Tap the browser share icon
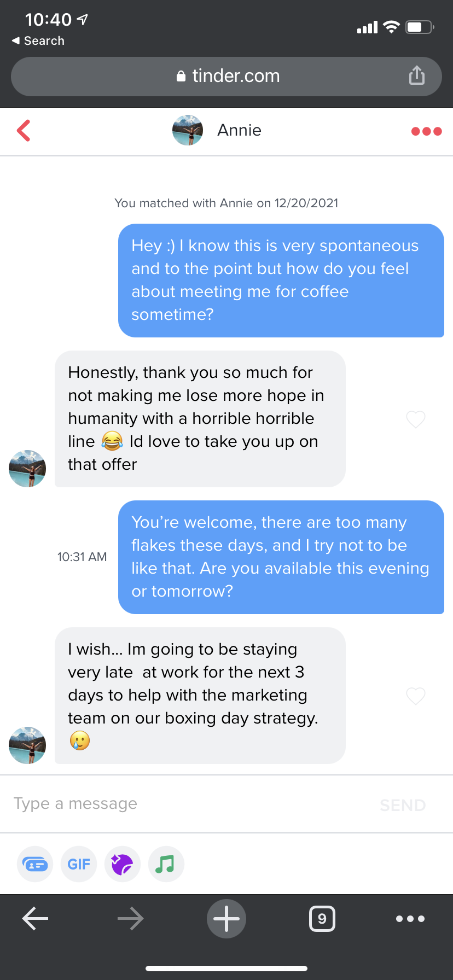 (x=417, y=75)
